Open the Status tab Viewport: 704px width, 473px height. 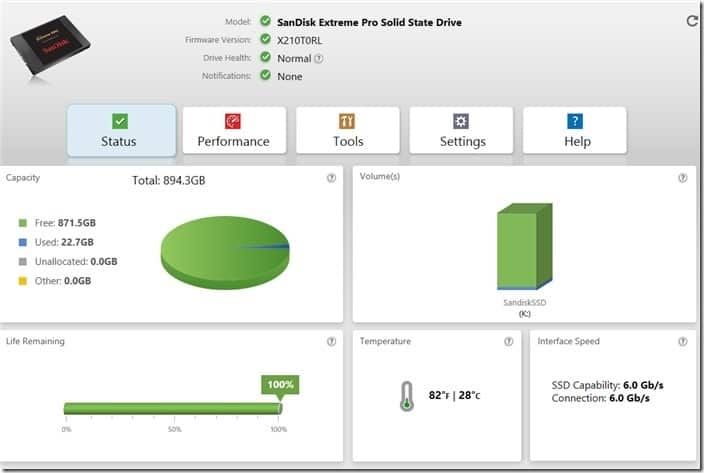coord(121,131)
